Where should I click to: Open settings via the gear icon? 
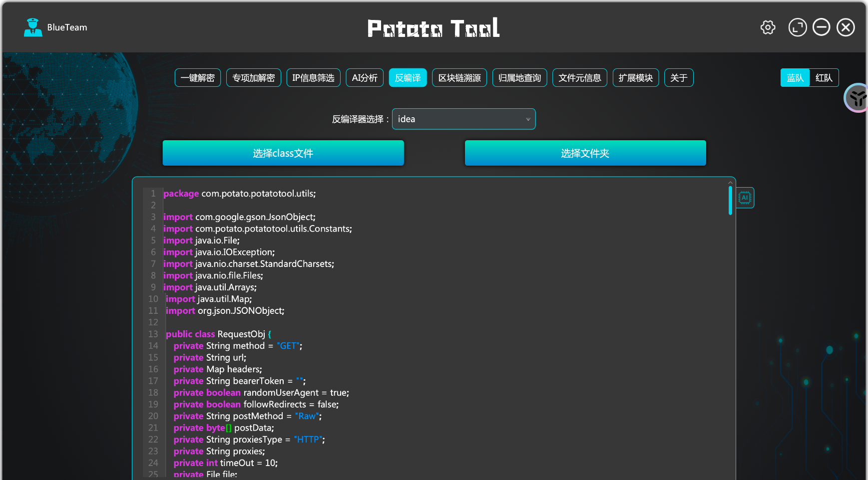[x=768, y=27]
